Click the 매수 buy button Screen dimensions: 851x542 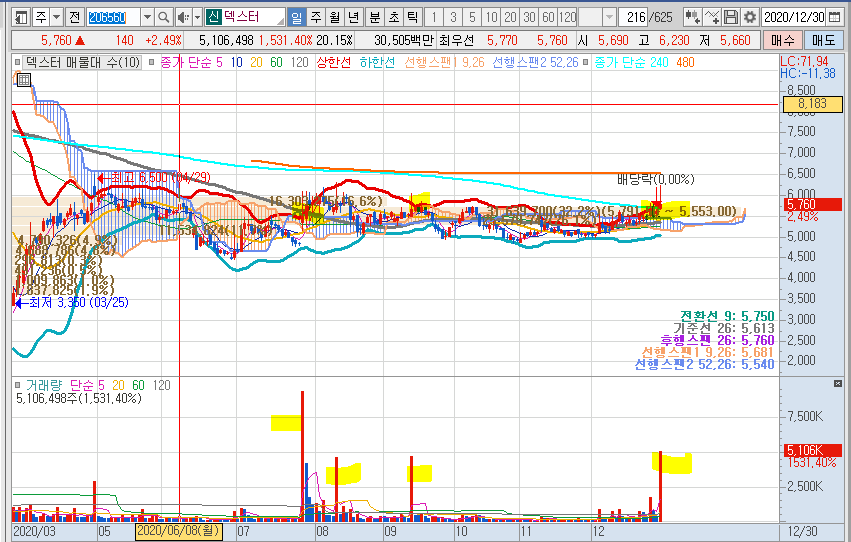(783, 40)
